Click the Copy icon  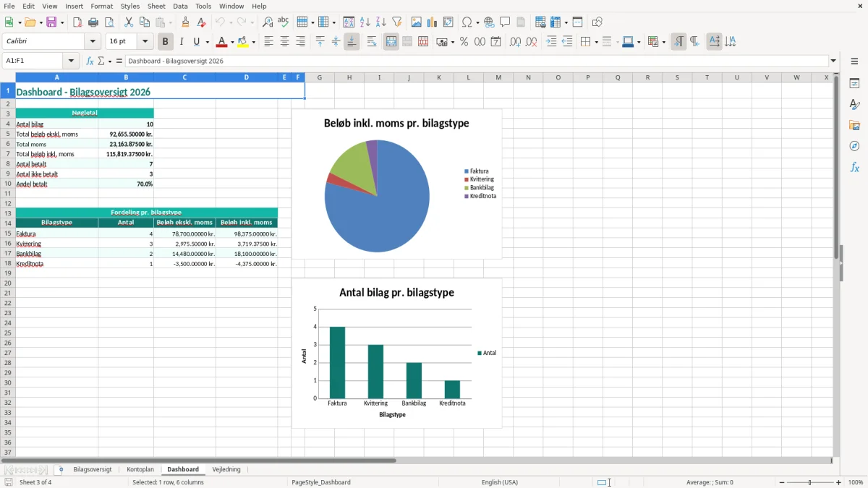[x=145, y=22]
